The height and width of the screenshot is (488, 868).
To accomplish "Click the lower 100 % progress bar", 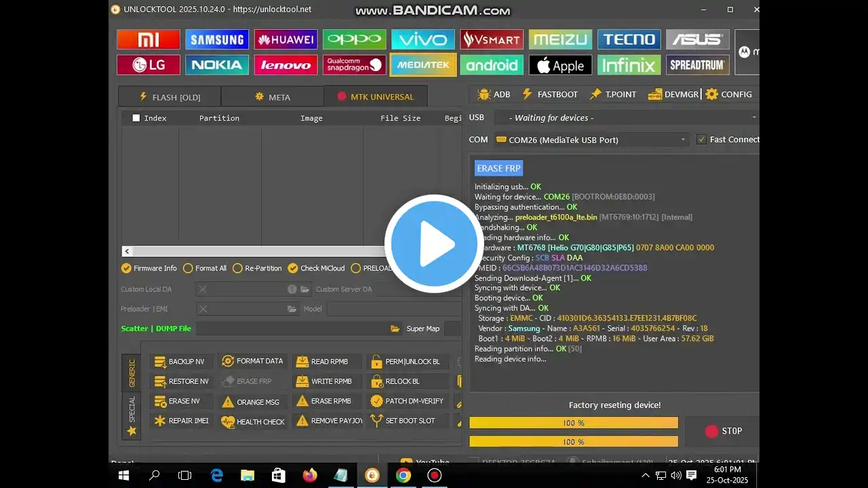I will [574, 442].
